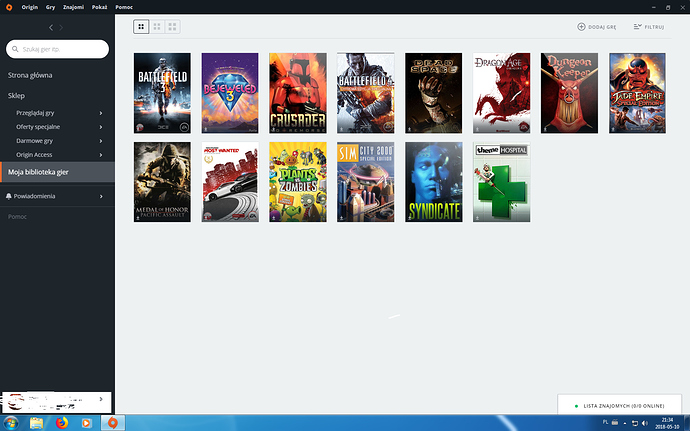Screen dimensions: 690x431
Task: Open the Znajomi menu
Action: tap(73, 7)
